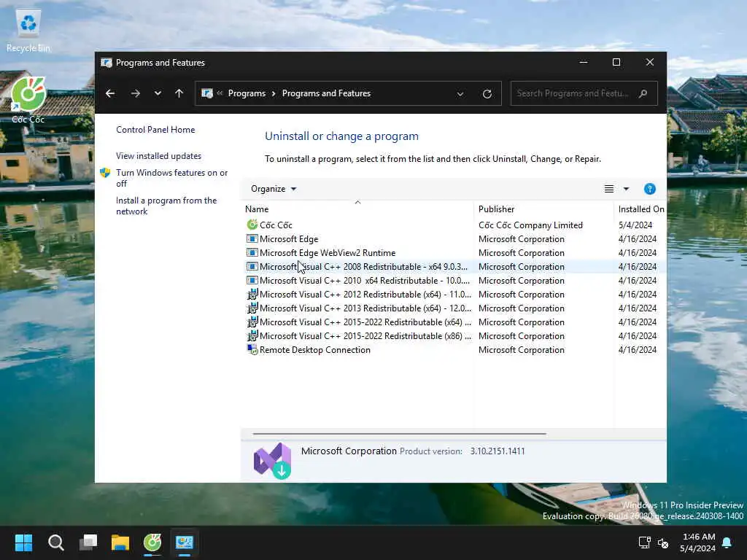The height and width of the screenshot is (560, 747).
Task: Select Visual C++ 2013 Redistributable icon
Action: (252, 308)
